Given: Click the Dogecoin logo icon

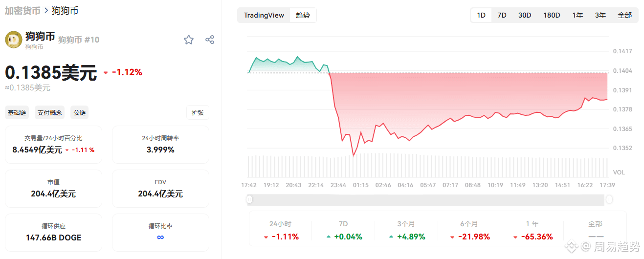Looking at the screenshot, I should [14, 40].
